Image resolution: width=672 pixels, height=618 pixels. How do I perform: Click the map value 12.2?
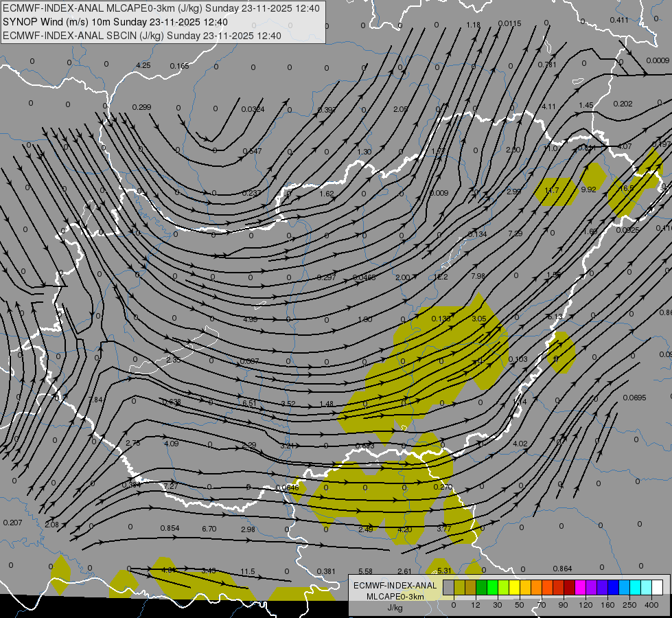441,277
